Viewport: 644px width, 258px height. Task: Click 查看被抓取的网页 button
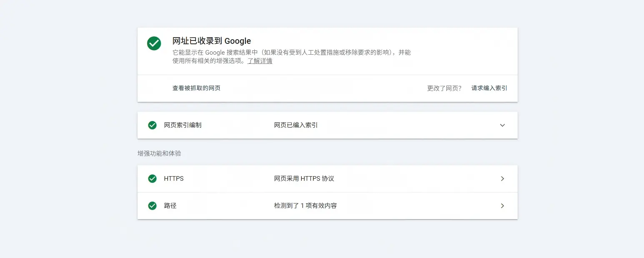click(196, 88)
